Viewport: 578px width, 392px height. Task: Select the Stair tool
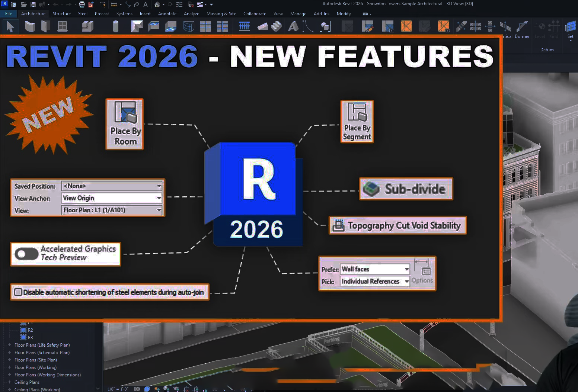(x=276, y=26)
